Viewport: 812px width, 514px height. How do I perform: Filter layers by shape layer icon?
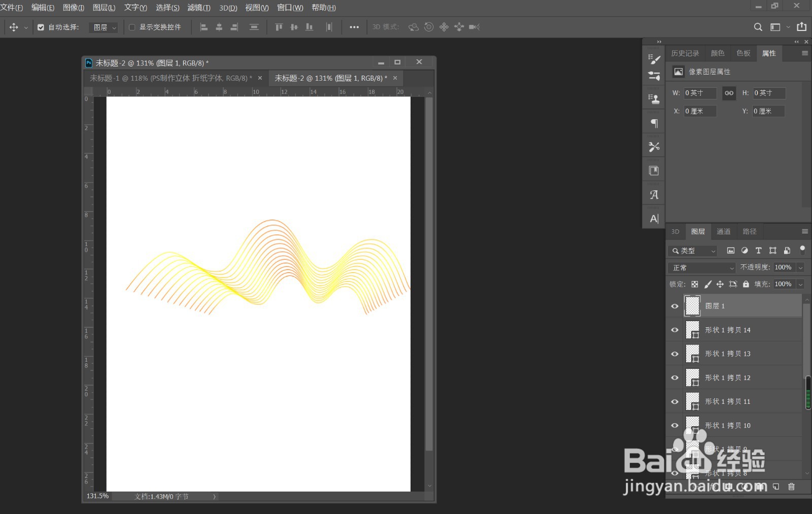pos(772,251)
